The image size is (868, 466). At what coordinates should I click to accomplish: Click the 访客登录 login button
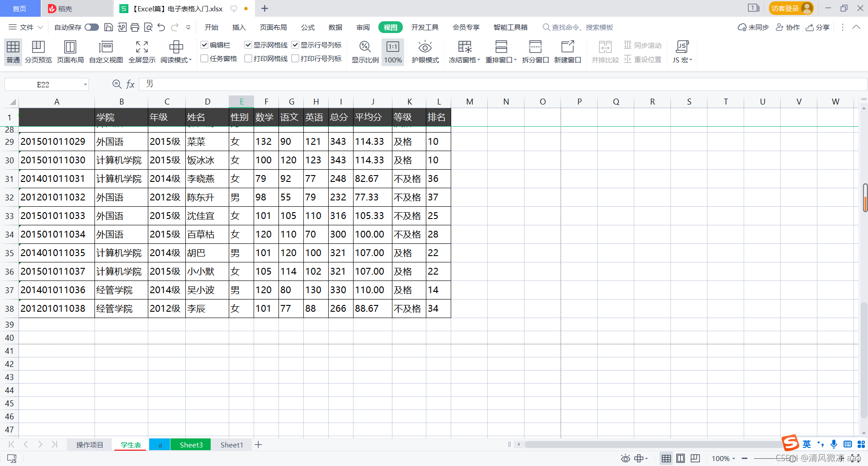click(791, 8)
